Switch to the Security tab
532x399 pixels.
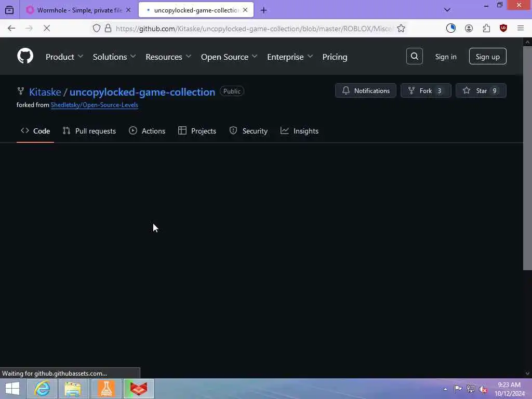click(248, 131)
